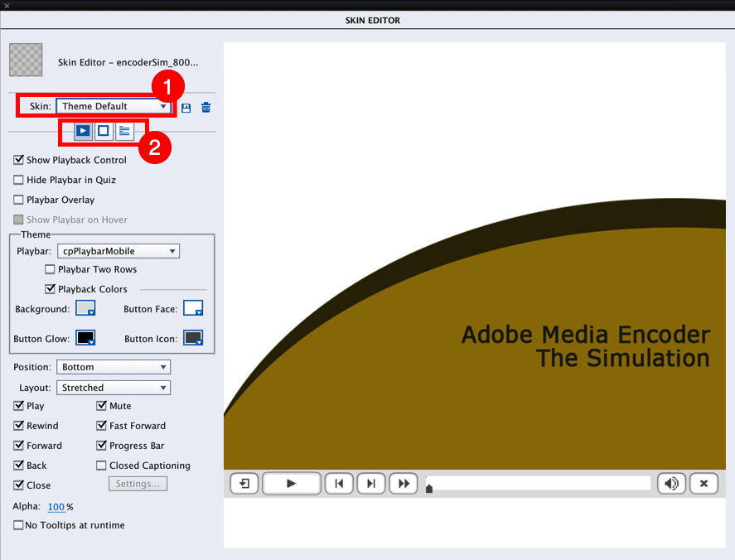Uncheck the Close checkbox
The image size is (735, 560).
coord(19,485)
